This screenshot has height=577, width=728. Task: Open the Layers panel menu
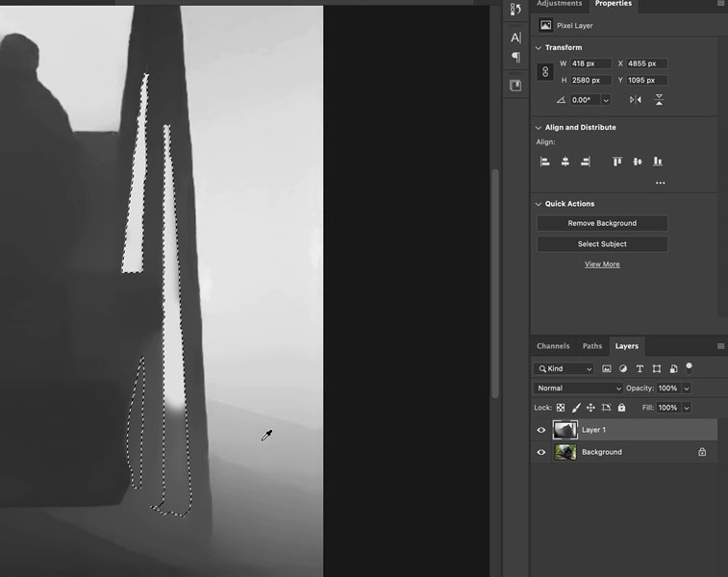(720, 346)
